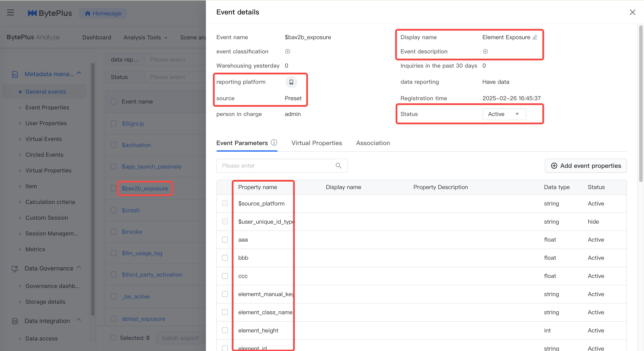
Task: Click the sidebar vertical scrollbar
Action: pos(93,189)
